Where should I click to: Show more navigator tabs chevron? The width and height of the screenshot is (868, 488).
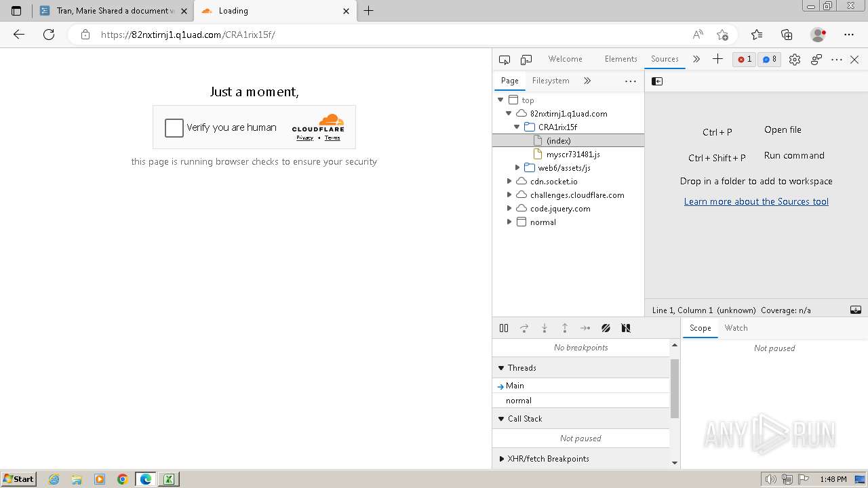tap(587, 81)
